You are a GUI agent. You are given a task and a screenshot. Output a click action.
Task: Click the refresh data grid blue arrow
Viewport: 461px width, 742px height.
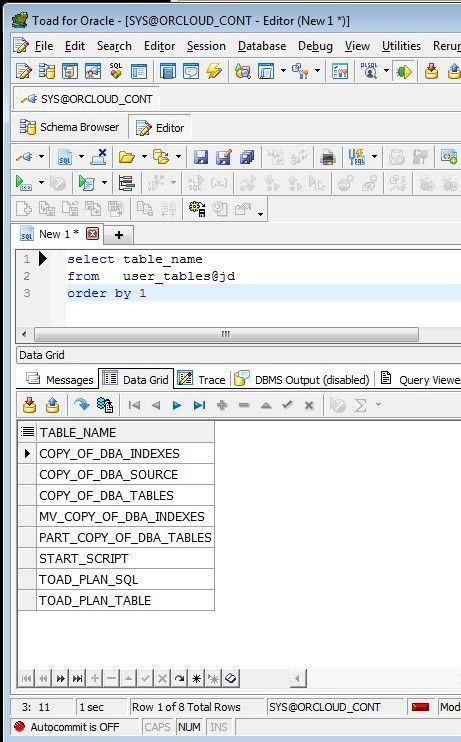(x=81, y=405)
